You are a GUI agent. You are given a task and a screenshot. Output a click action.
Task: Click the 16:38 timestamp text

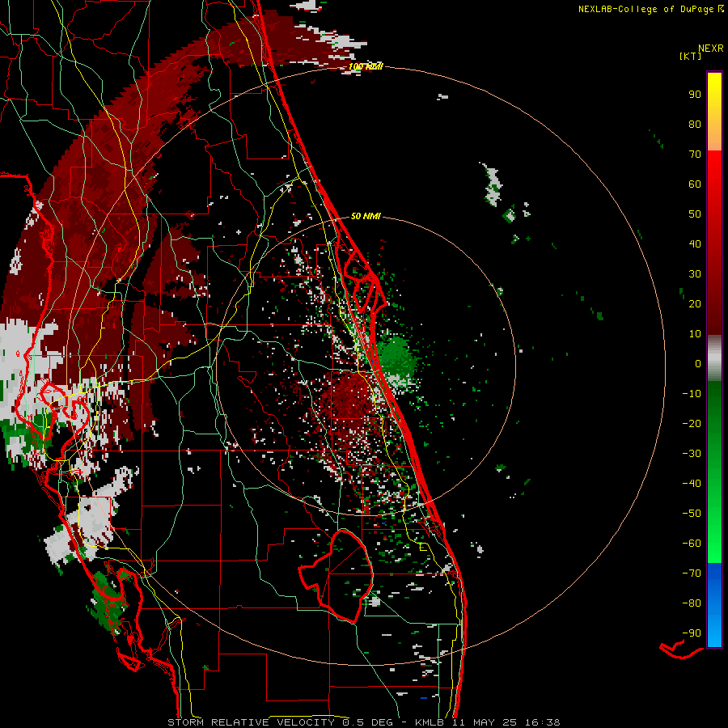[543, 722]
